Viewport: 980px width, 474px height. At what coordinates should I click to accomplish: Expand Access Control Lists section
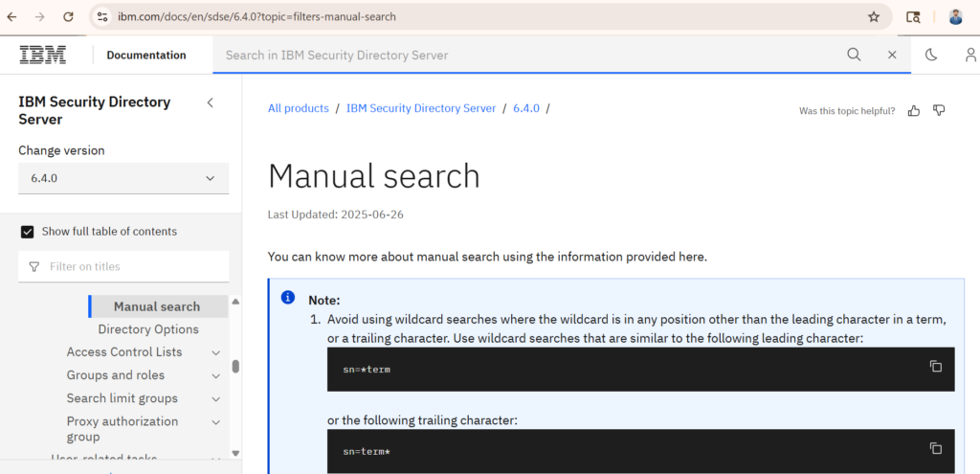(215, 352)
